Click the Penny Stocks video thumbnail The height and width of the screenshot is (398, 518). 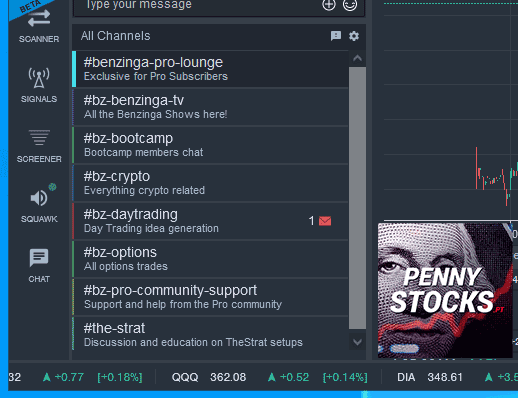[x=445, y=290]
